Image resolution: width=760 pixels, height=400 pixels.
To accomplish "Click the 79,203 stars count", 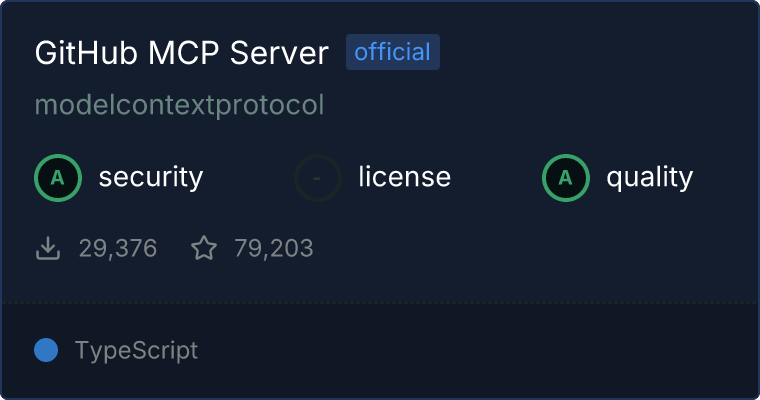I will [274, 248].
